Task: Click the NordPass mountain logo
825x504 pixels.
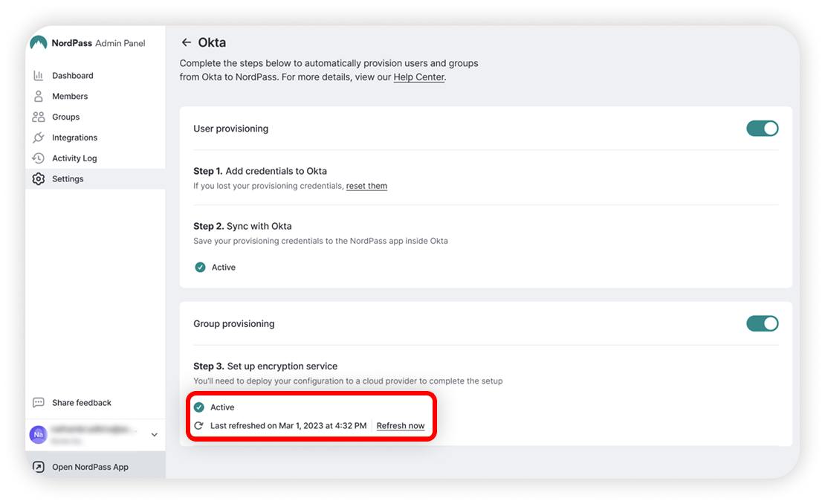Action: pyautogui.click(x=39, y=42)
